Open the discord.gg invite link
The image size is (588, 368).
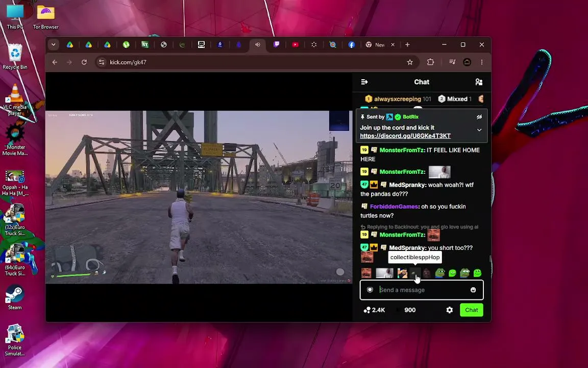point(405,135)
